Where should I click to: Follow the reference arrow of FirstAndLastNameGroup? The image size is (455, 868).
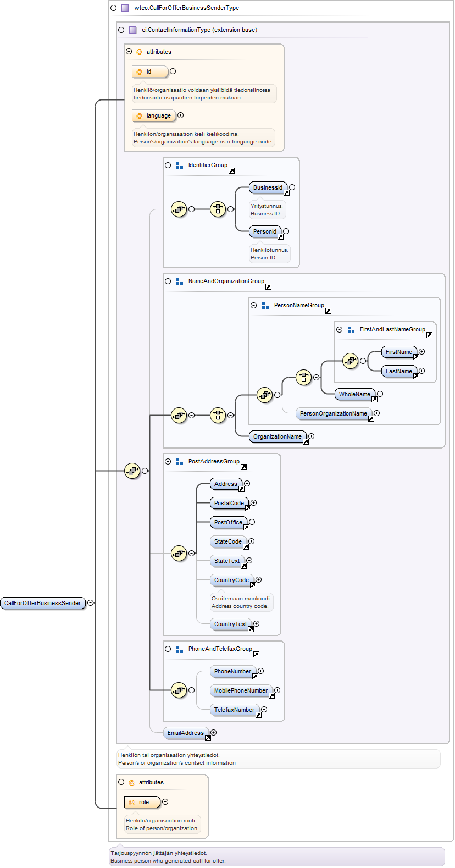tap(430, 335)
